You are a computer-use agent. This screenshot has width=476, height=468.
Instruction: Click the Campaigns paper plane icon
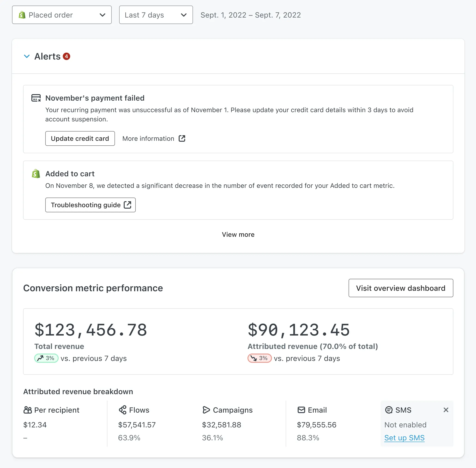click(x=206, y=410)
